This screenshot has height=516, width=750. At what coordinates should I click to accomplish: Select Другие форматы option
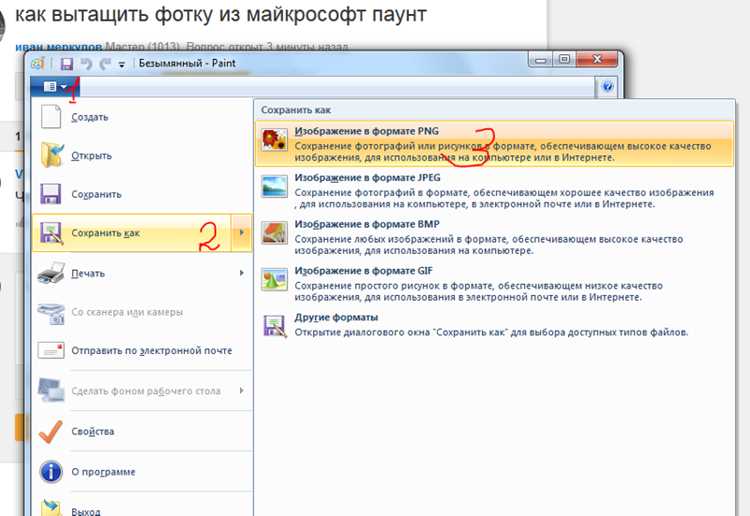pyautogui.click(x=495, y=325)
